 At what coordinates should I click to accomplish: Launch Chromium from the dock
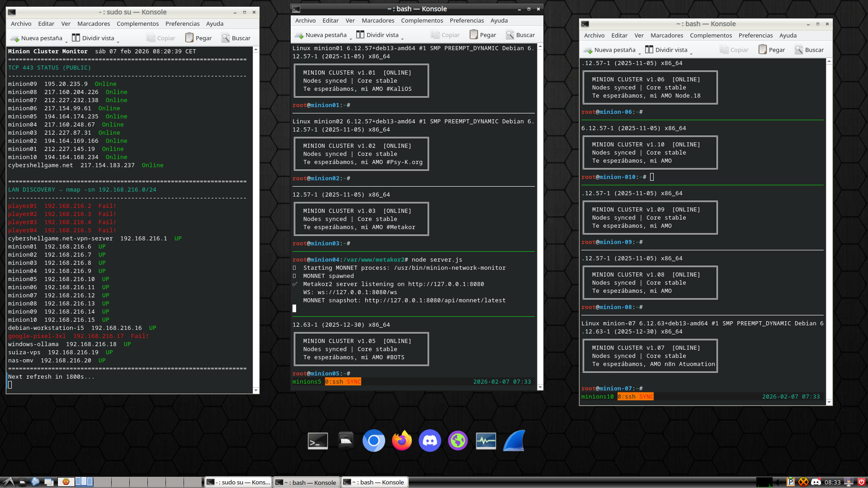[x=373, y=441]
